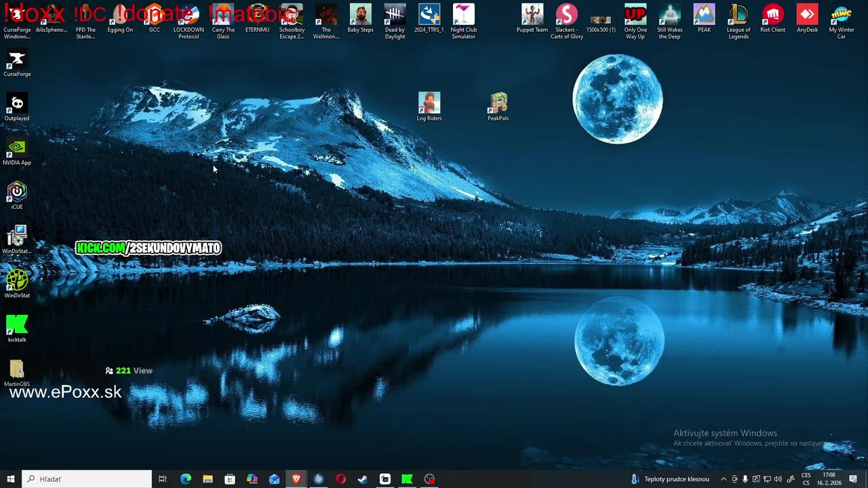The width and height of the screenshot is (868, 488).
Task: Select the MartinOBS folder
Action: click(17, 373)
